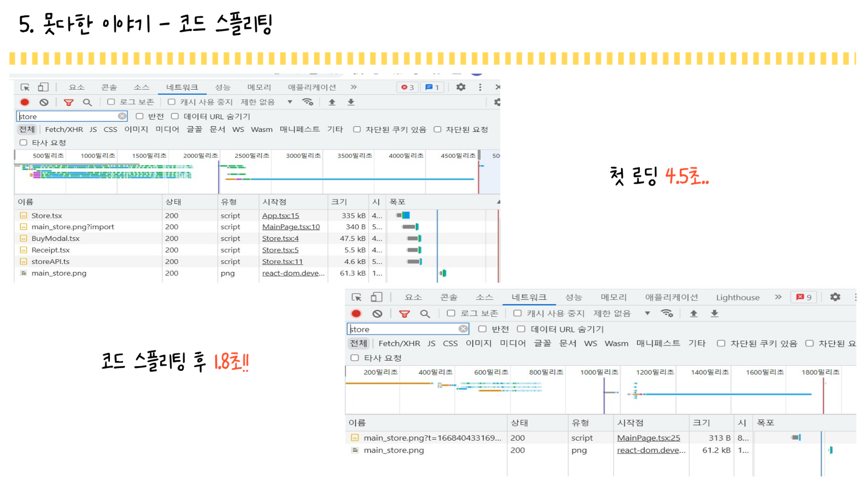The image size is (868, 479).
Task: Click the red record button in upper DevTools
Action: [25, 102]
